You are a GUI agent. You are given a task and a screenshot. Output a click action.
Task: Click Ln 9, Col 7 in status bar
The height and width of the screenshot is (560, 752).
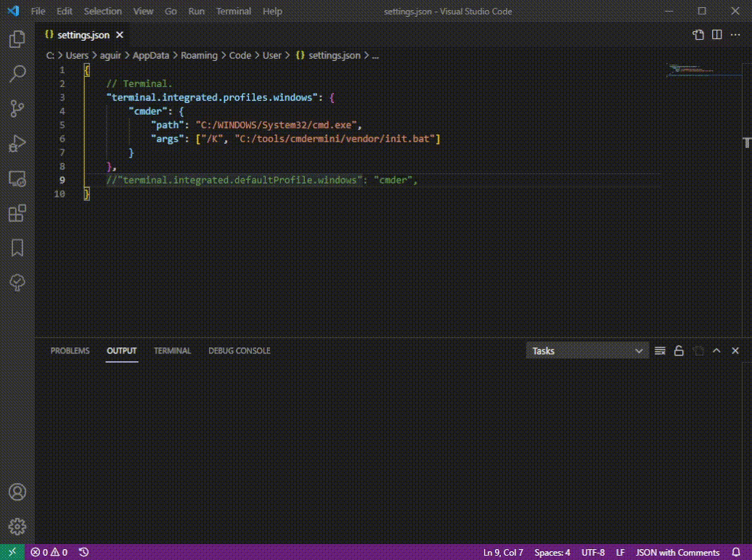[x=503, y=552]
